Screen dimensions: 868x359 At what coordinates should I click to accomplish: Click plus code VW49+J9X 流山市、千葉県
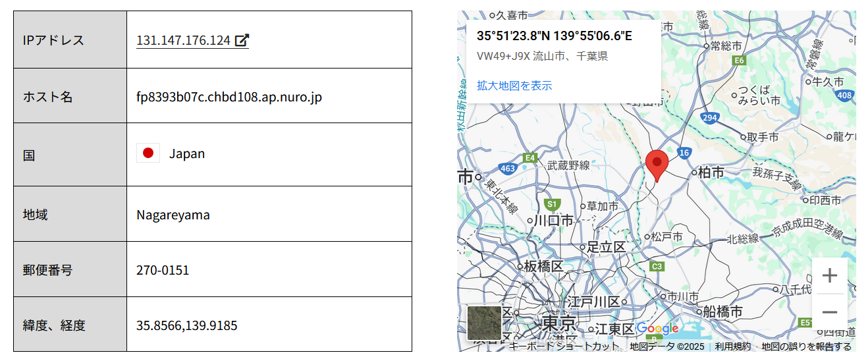pyautogui.click(x=542, y=57)
